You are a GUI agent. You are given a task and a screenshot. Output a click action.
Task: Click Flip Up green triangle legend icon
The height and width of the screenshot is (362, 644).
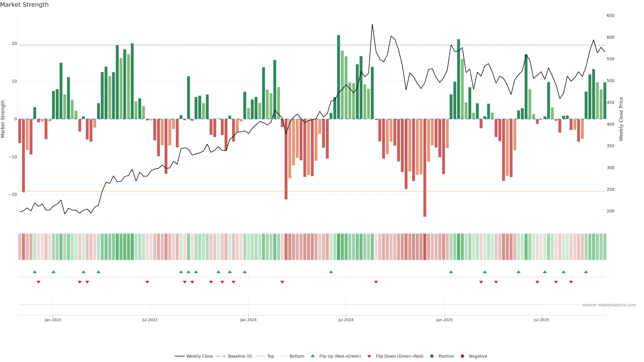pos(312,356)
